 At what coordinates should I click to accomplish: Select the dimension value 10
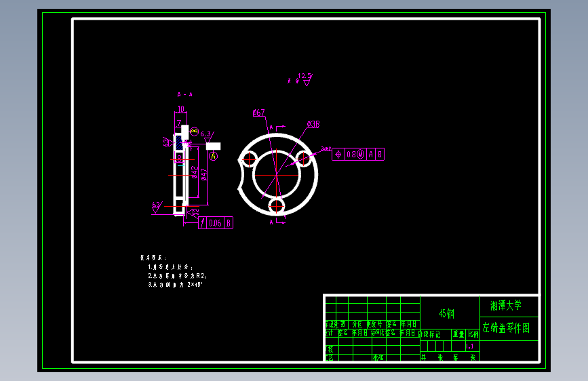pos(181,109)
